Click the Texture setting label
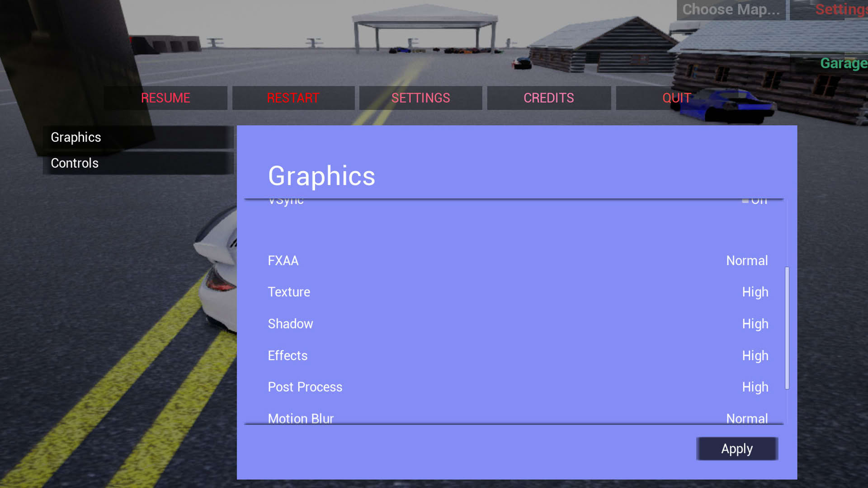The width and height of the screenshot is (868, 488). 289,292
